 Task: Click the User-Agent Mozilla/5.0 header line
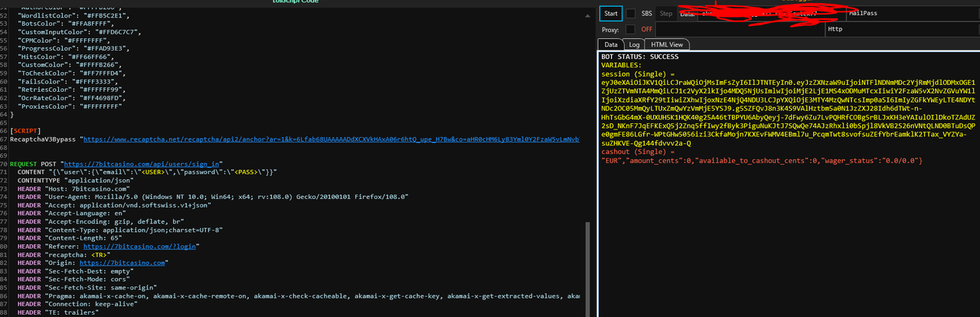pyautogui.click(x=212, y=197)
